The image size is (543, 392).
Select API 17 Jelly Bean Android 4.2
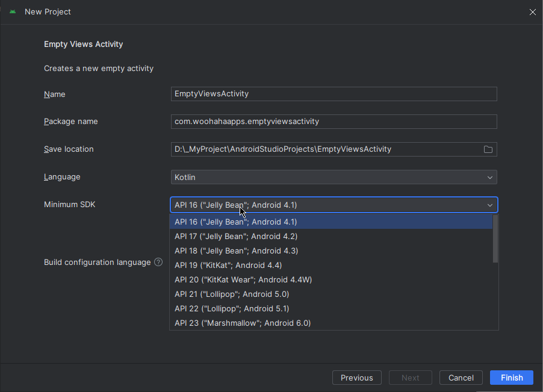[x=331, y=236]
